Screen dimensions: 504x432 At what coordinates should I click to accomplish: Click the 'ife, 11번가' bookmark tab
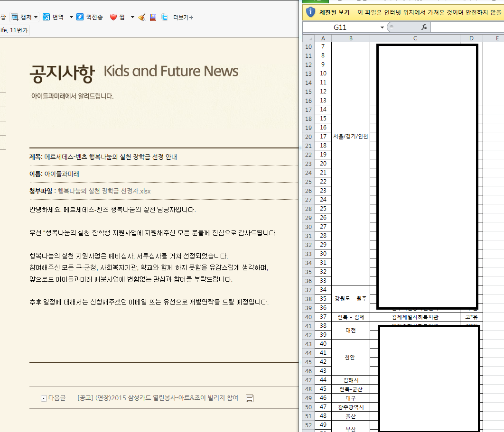tap(14, 30)
